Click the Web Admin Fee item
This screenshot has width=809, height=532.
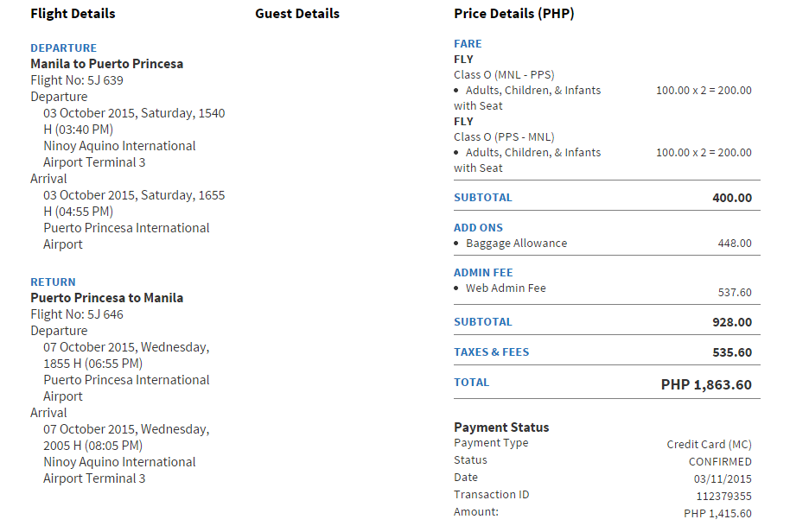click(506, 288)
